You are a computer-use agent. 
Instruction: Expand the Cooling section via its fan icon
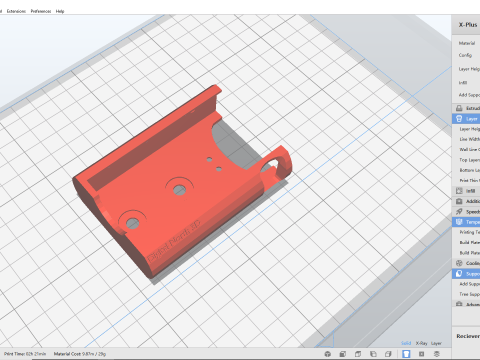point(459,263)
